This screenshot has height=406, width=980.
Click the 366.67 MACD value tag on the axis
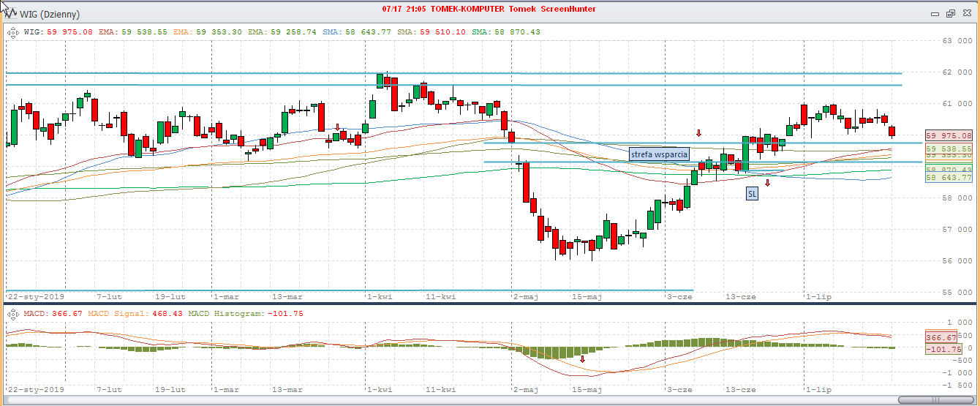tap(941, 337)
